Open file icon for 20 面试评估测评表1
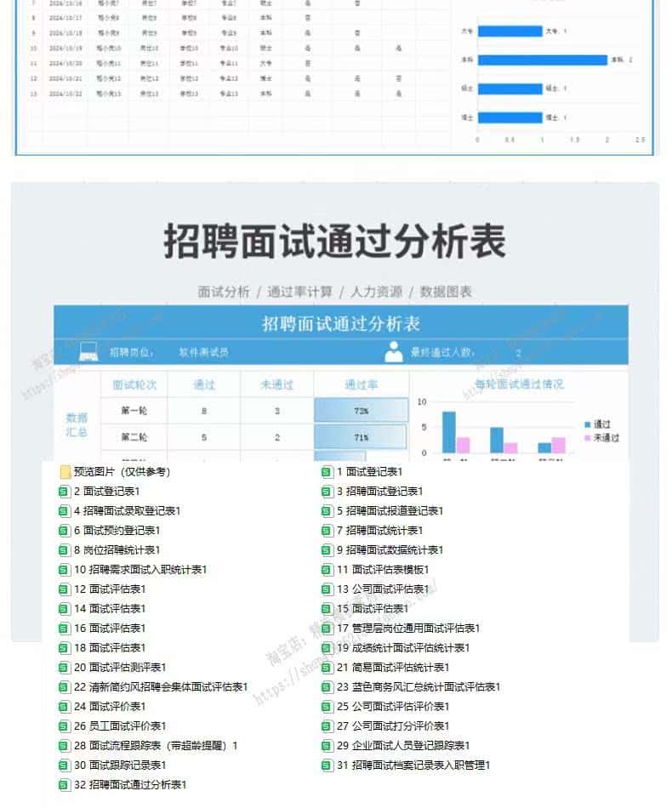The height and width of the screenshot is (808, 672). (64, 668)
